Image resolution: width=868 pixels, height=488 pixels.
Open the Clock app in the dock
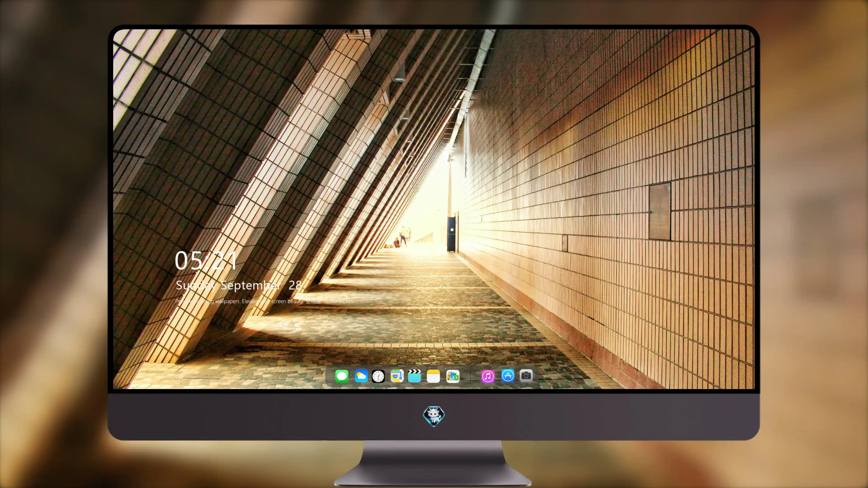pyautogui.click(x=378, y=376)
